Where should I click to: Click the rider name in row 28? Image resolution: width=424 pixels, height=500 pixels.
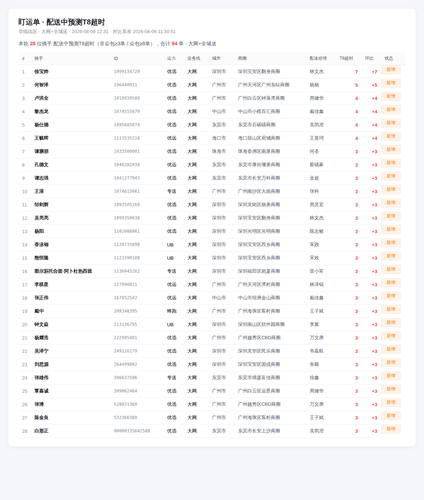pyautogui.click(x=41, y=431)
